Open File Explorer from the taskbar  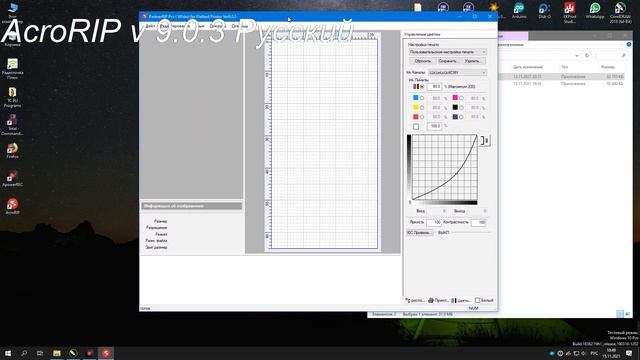click(x=57, y=353)
